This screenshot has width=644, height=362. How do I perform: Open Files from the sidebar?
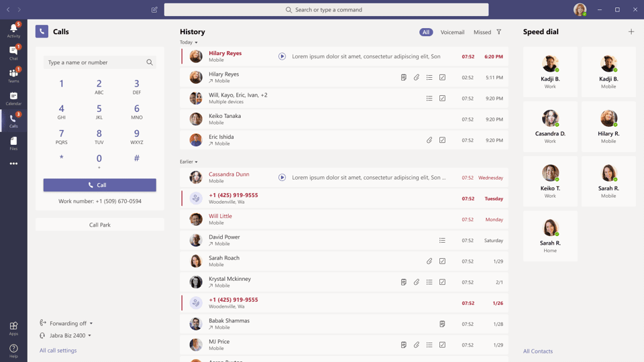click(x=13, y=143)
